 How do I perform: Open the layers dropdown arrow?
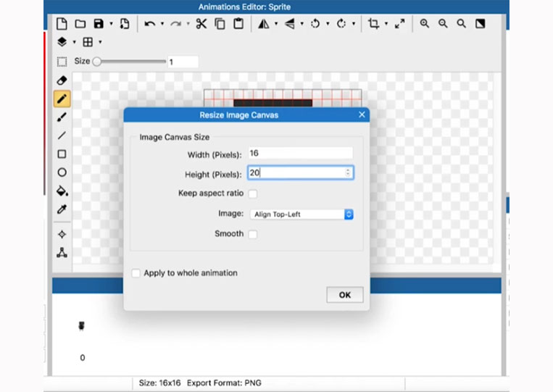click(x=75, y=42)
